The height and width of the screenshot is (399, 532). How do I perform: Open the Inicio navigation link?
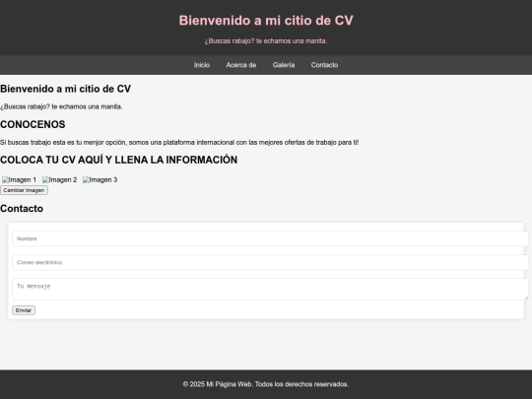point(202,65)
